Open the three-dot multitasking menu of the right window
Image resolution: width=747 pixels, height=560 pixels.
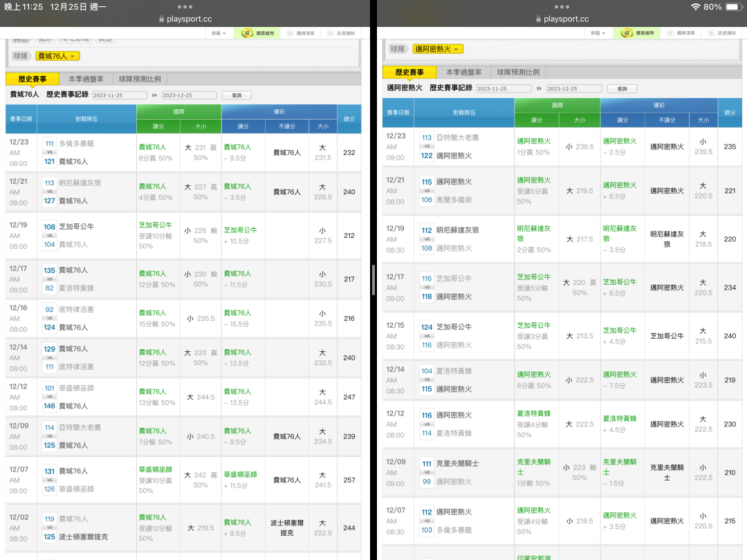point(562,7)
